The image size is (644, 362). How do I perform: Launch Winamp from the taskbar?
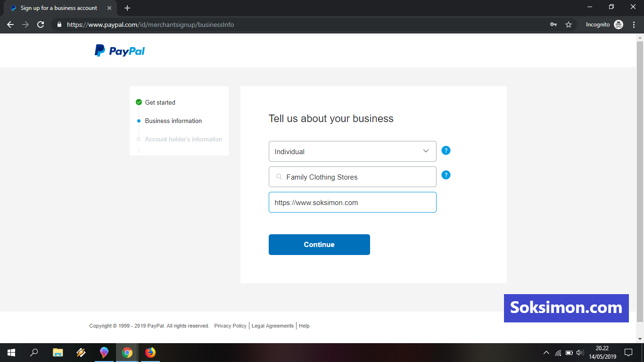(81, 353)
